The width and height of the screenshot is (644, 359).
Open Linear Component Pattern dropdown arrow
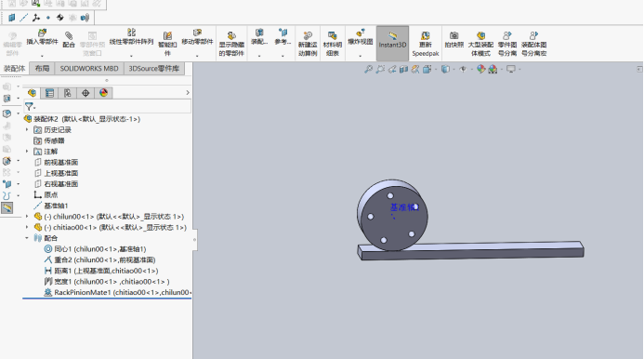(x=131, y=56)
